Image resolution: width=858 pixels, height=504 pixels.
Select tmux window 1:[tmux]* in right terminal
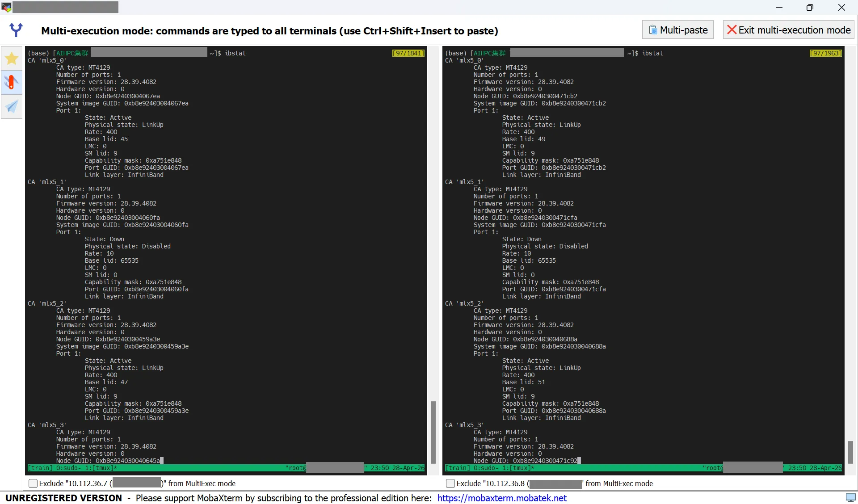[518, 468]
